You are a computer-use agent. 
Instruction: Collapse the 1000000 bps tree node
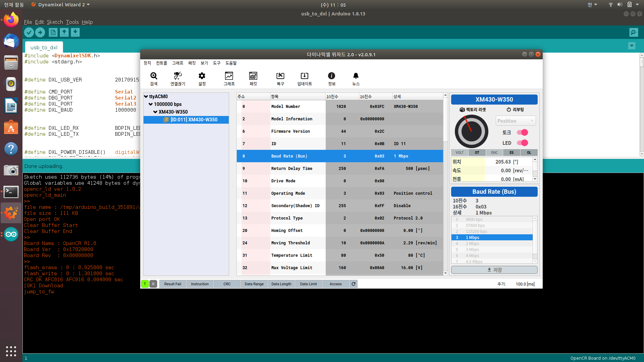(x=151, y=104)
